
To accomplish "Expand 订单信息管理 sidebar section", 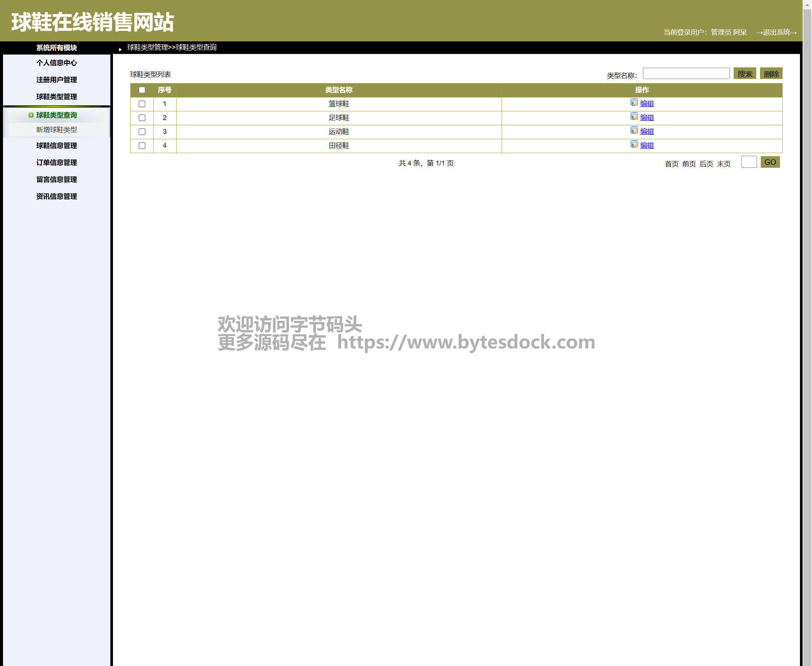I will [56, 163].
